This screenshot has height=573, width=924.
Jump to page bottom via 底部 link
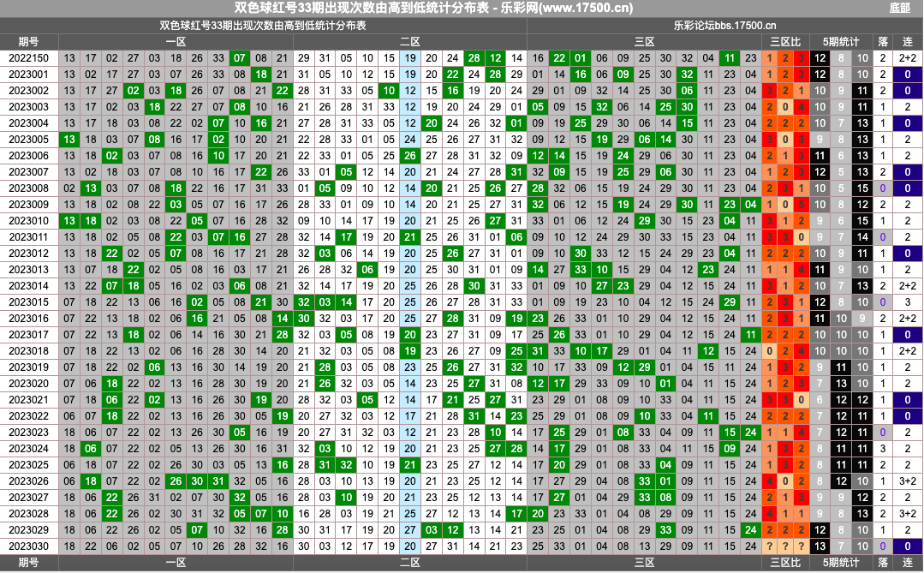coord(899,9)
